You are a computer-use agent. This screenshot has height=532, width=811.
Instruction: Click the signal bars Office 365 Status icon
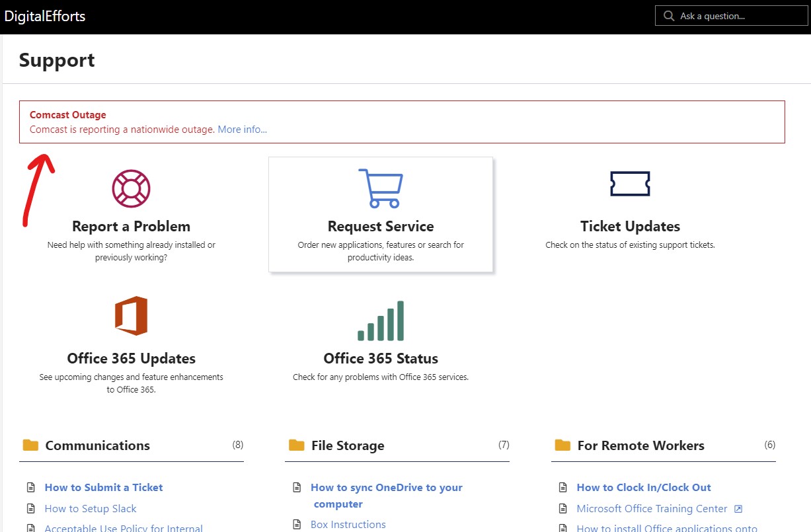click(381, 321)
